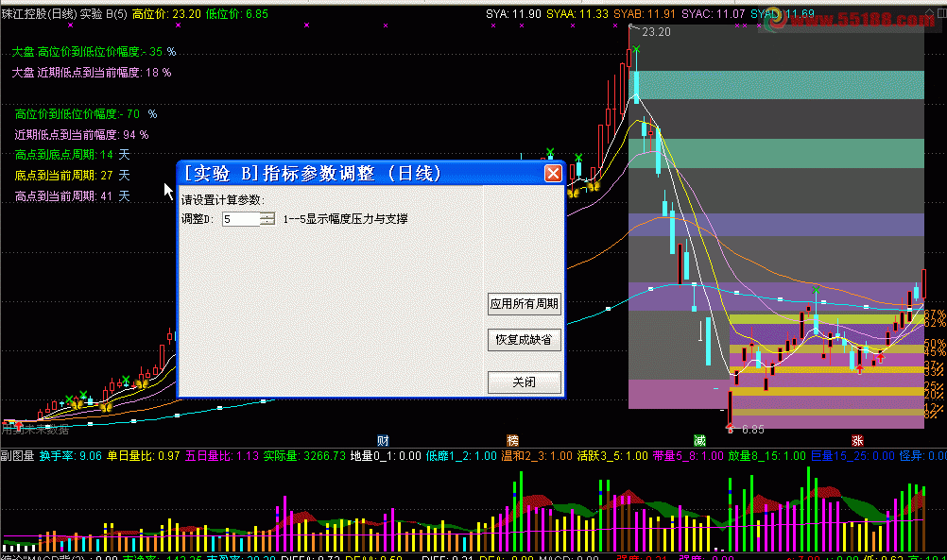The width and height of the screenshot is (947, 560).
Task: Click the dialog title [实验 B]指标参数调整
Action: tap(312, 174)
